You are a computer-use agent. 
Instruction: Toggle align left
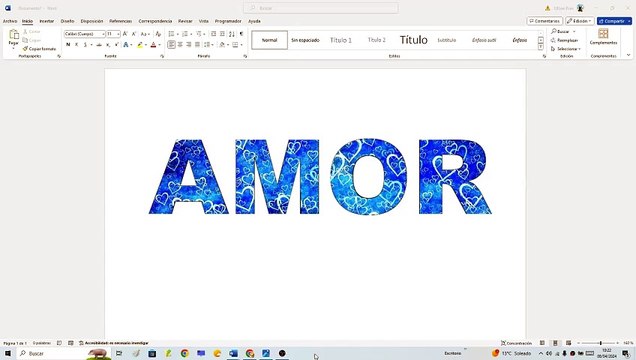(172, 45)
